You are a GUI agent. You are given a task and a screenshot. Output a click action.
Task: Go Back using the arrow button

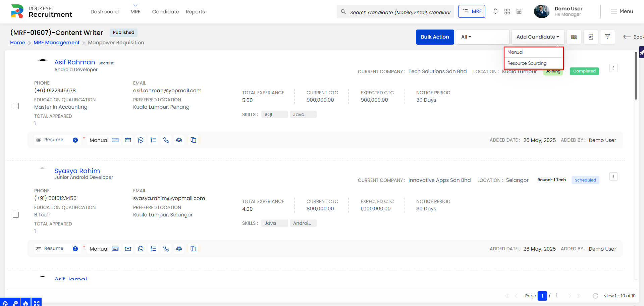point(633,37)
